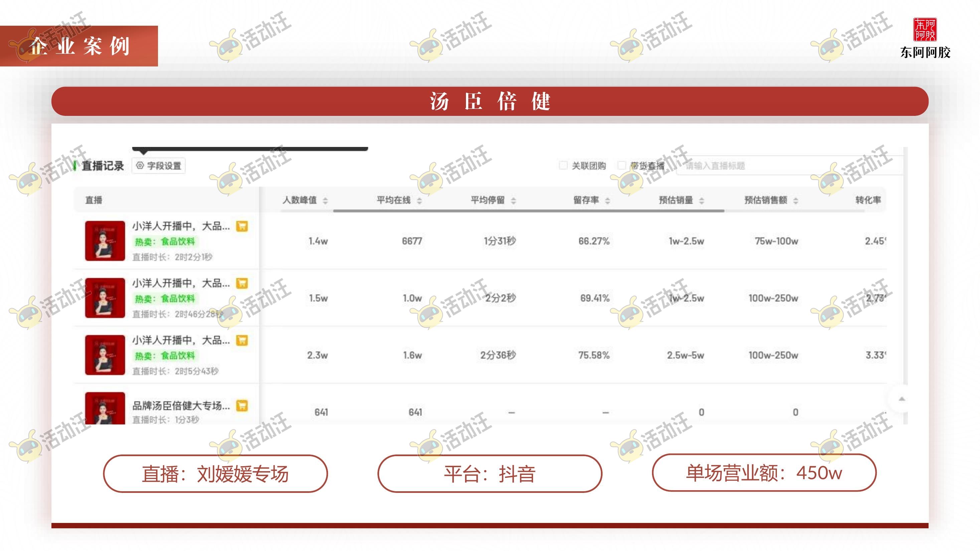Click the 企业案例 header label
This screenshot has width=980, height=551.
79,46
